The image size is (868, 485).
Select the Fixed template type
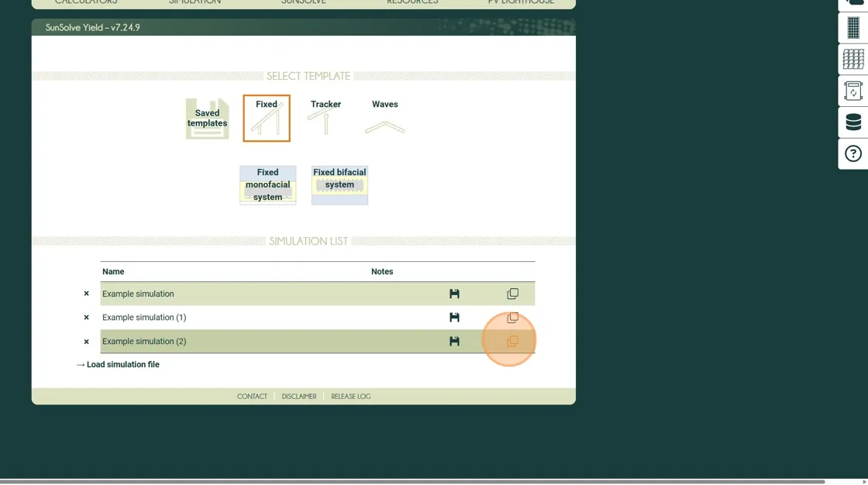pyautogui.click(x=267, y=119)
